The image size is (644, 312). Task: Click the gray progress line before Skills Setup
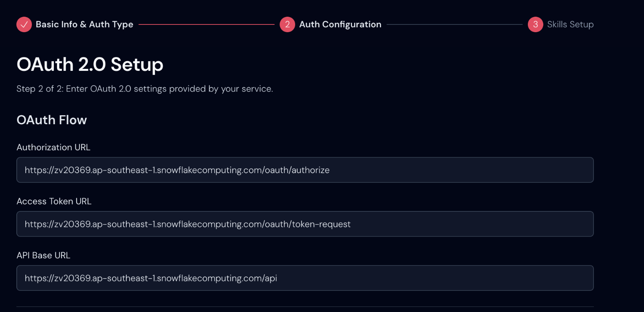454,24
